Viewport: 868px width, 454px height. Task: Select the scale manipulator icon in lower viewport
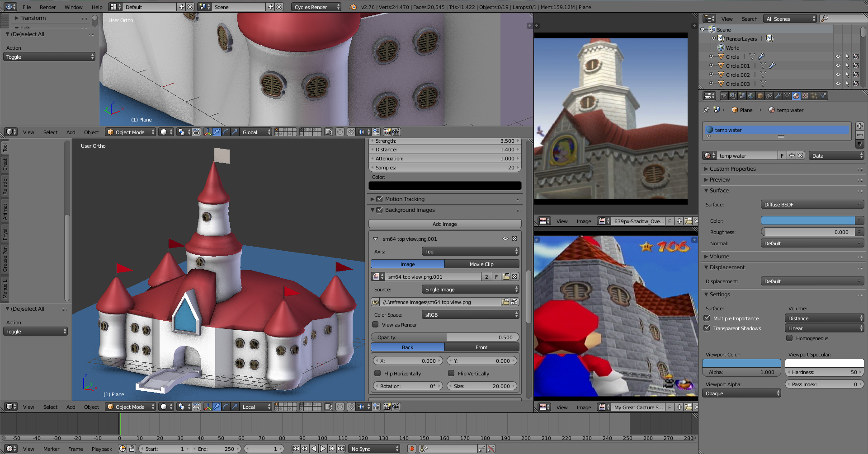235,407
